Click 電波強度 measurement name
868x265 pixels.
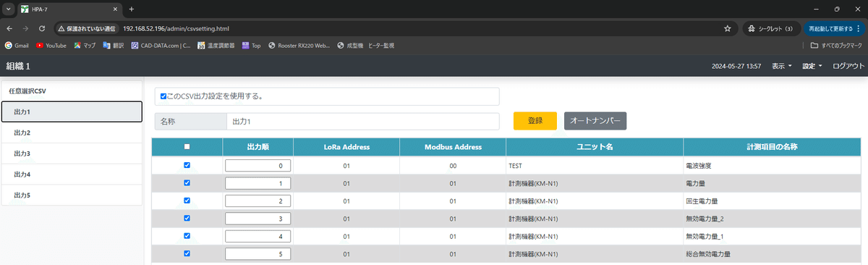coord(699,165)
